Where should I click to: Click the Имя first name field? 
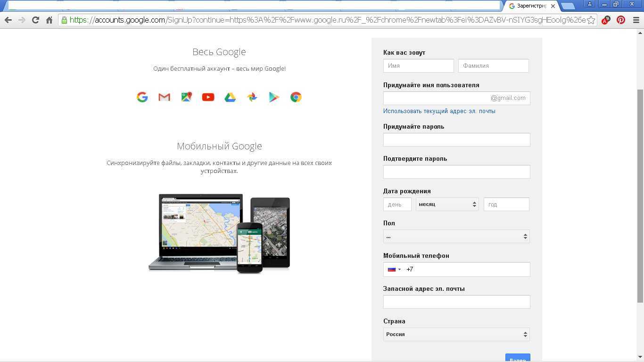pyautogui.click(x=418, y=66)
